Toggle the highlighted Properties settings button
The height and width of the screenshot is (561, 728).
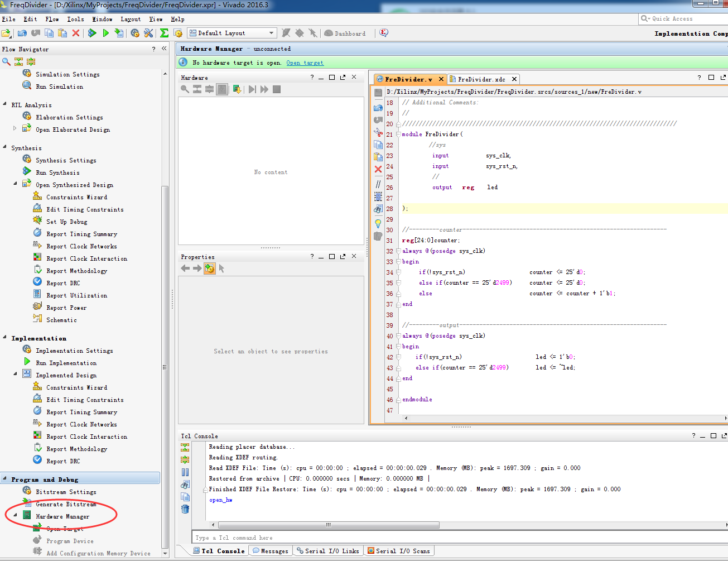pyautogui.click(x=210, y=269)
